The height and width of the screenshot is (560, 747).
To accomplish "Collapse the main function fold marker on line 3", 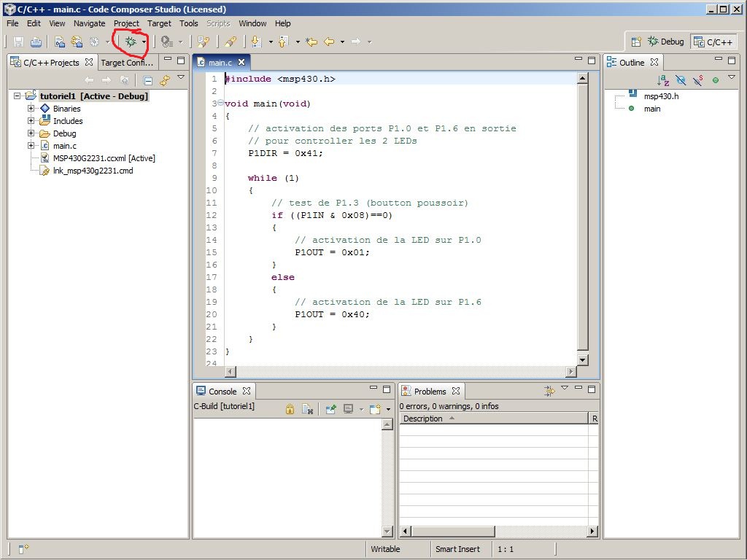I will pyautogui.click(x=220, y=103).
